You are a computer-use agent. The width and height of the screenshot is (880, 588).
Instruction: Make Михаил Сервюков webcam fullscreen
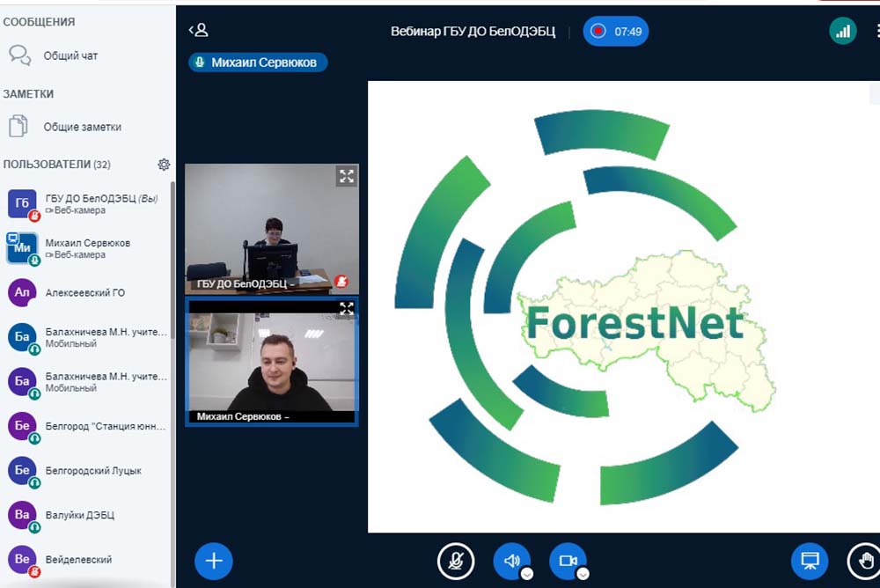tap(347, 308)
